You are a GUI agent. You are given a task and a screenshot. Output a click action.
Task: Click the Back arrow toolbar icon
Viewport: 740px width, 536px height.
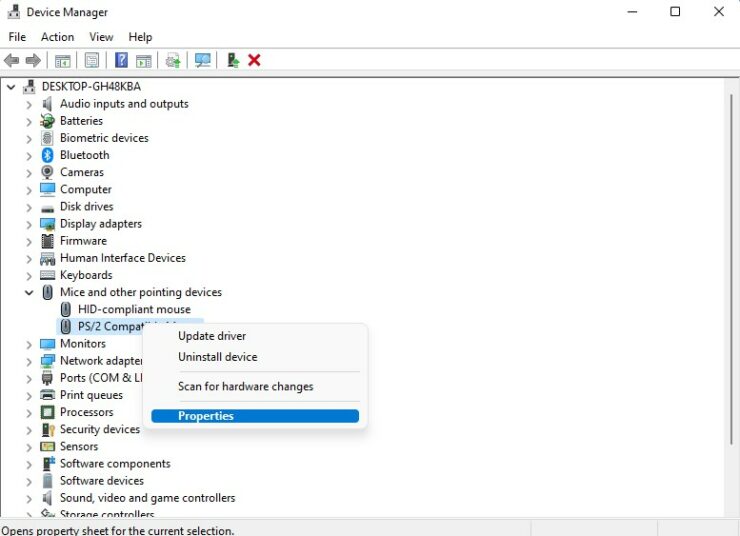11,60
